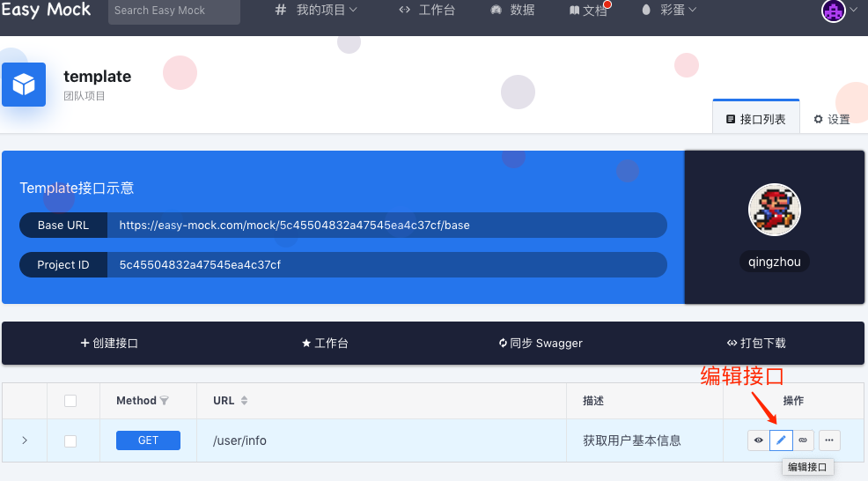Click the blue cube project icon
Viewport: 868px width, 481px height.
[24, 85]
